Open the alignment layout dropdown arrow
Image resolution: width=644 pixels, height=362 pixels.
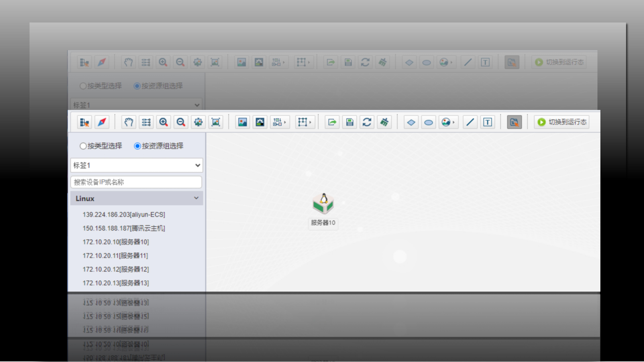[285, 122]
